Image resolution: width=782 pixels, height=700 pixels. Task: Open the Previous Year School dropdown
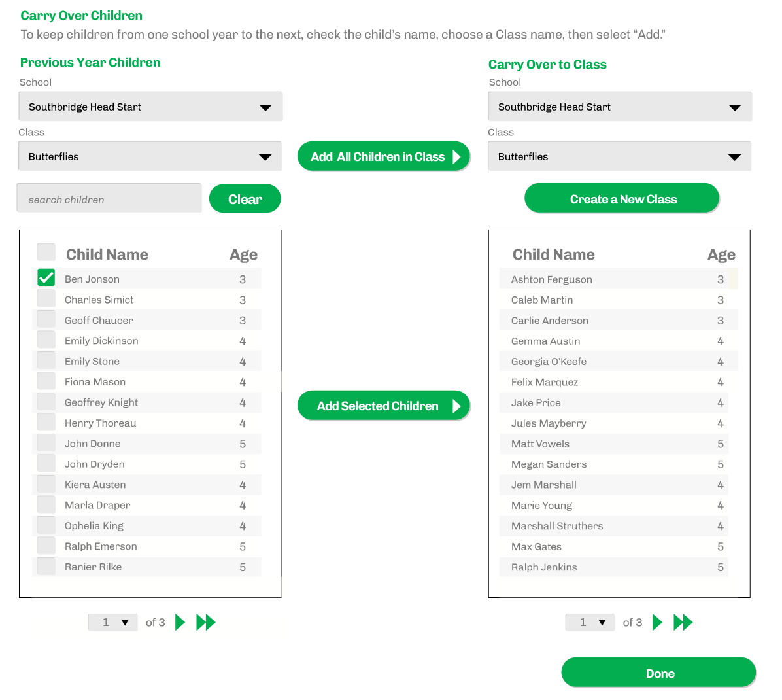(151, 107)
